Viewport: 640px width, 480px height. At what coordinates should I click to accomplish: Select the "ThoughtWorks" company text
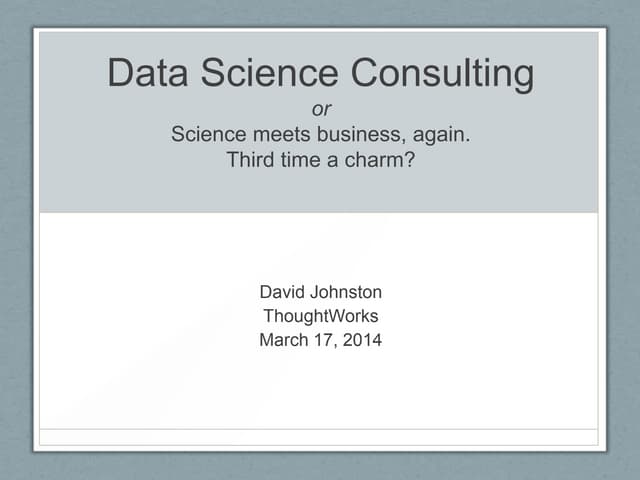click(320, 316)
